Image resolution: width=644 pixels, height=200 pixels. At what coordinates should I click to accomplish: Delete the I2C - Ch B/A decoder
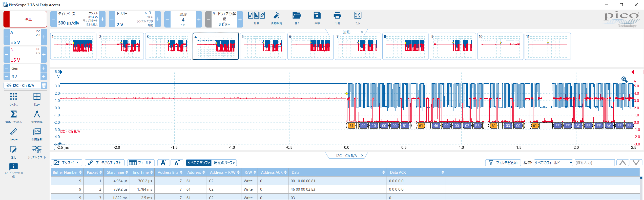tap(44, 86)
